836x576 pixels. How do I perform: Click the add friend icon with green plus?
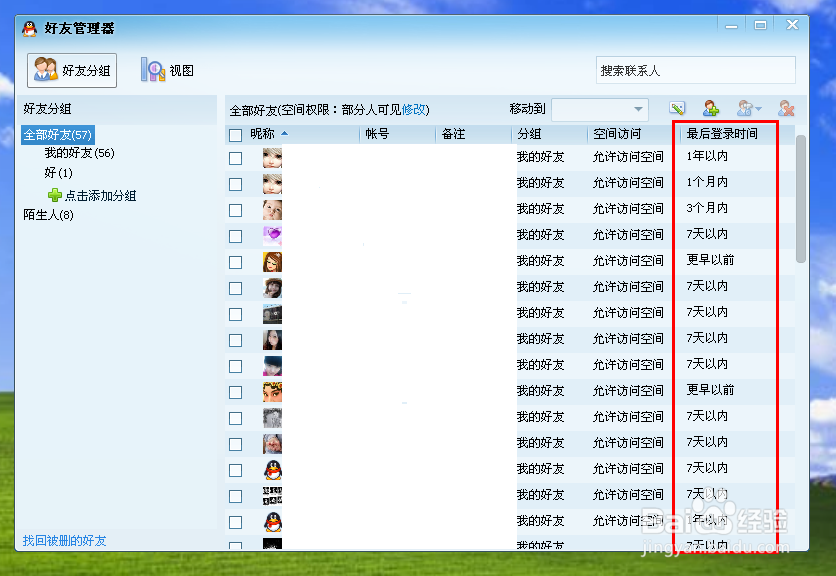pyautogui.click(x=711, y=108)
